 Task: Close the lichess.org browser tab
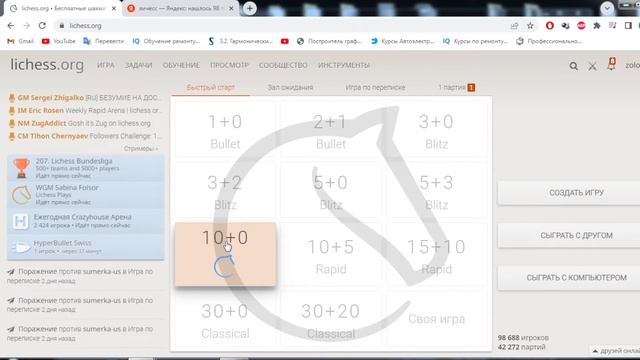tap(114, 8)
